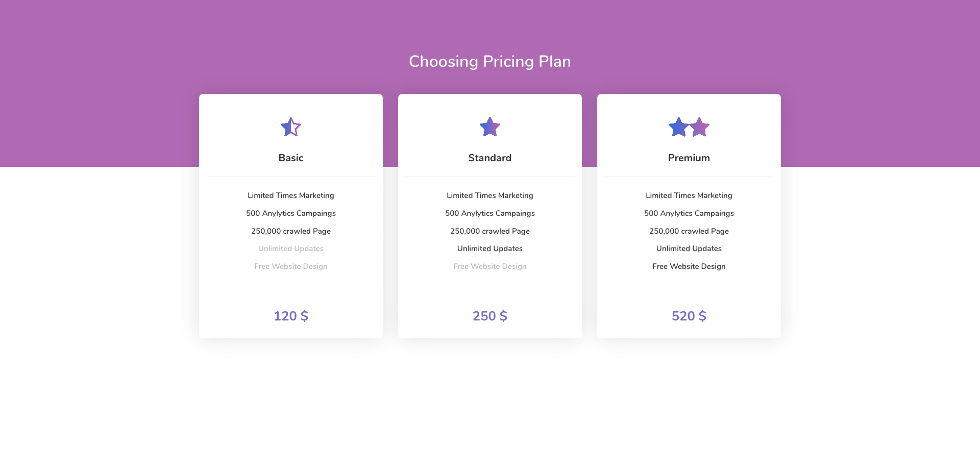Click the blue star on Premium plan
The height and width of the screenshot is (471, 980).
[679, 128]
